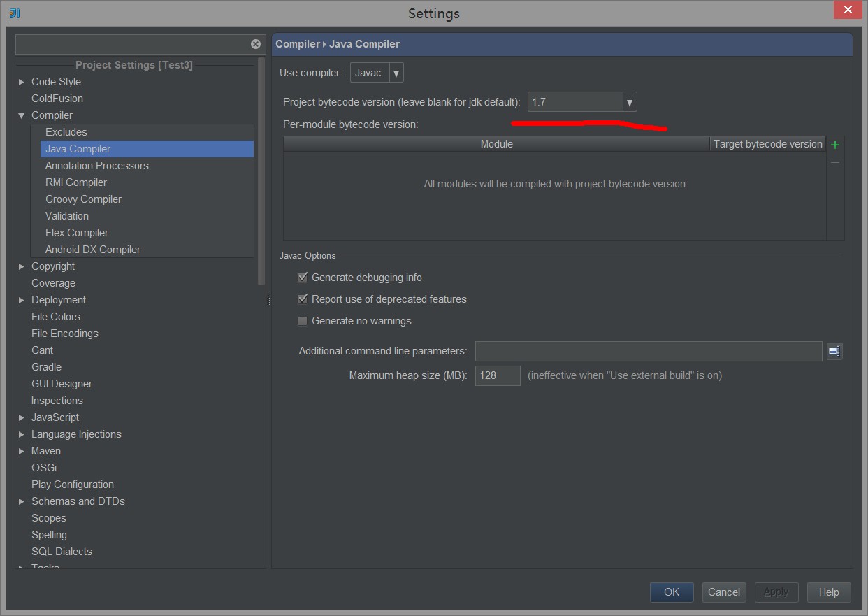Enable Generate no warnings
Viewport: 868px width, 616px height.
tap(302, 321)
